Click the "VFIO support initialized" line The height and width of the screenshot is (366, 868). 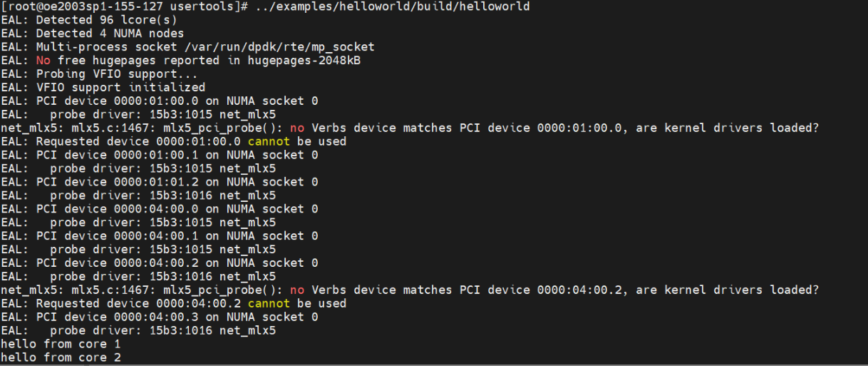click(120, 88)
